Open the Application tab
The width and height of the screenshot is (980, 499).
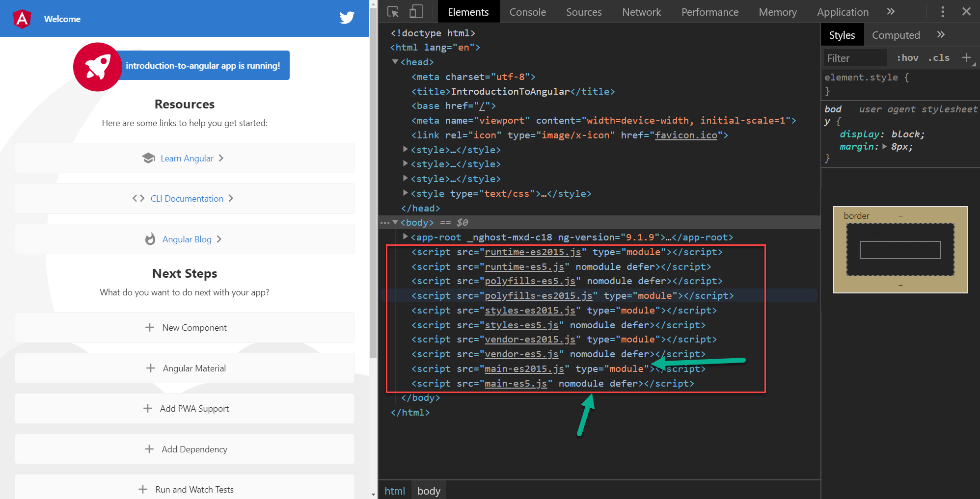coord(843,12)
